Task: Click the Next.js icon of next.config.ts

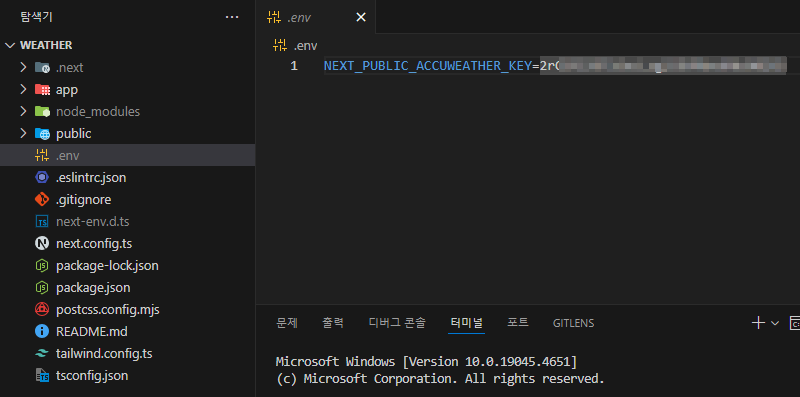Action: pyautogui.click(x=42, y=243)
